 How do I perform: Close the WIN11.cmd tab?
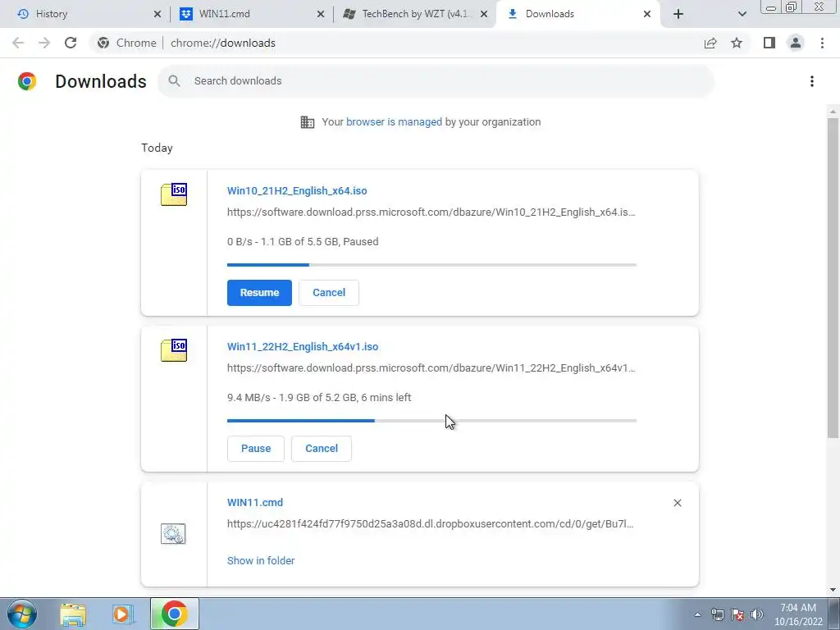pos(321,14)
